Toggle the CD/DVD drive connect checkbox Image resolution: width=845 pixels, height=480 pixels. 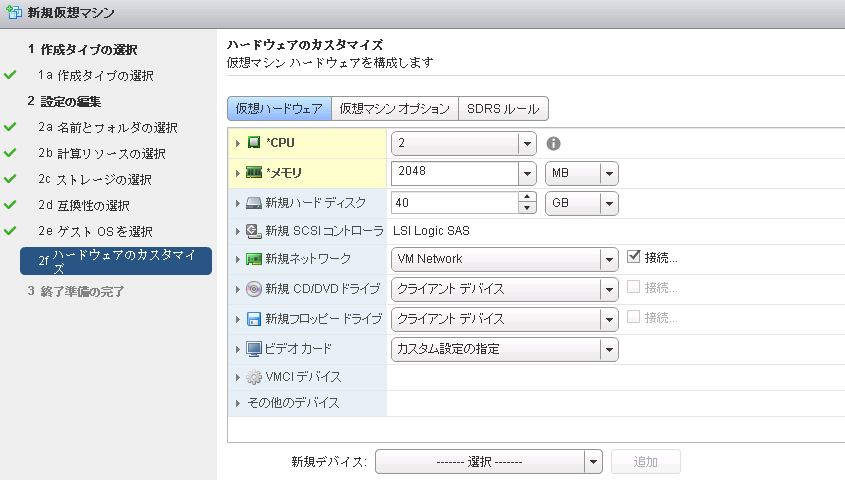pyautogui.click(x=633, y=288)
